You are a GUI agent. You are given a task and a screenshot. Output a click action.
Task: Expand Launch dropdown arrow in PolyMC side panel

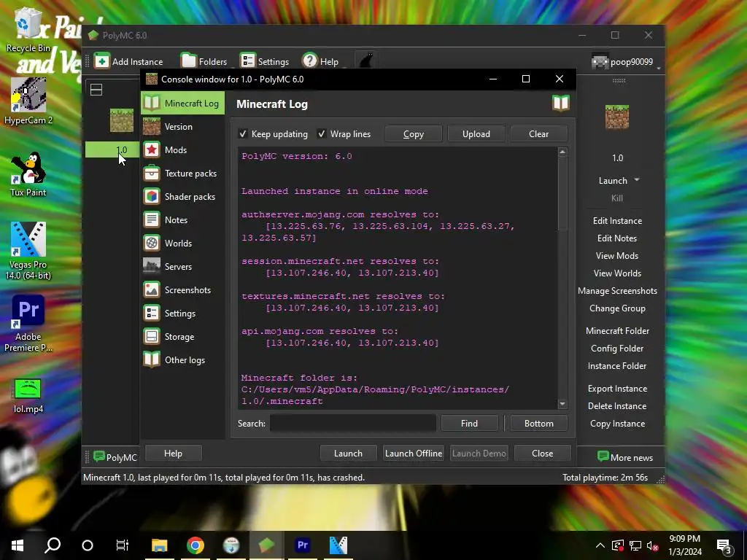point(637,180)
